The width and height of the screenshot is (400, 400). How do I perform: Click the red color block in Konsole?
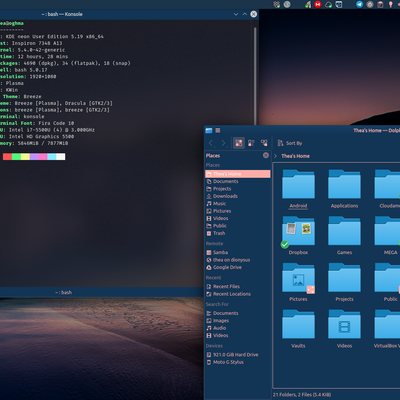[x=7, y=157]
